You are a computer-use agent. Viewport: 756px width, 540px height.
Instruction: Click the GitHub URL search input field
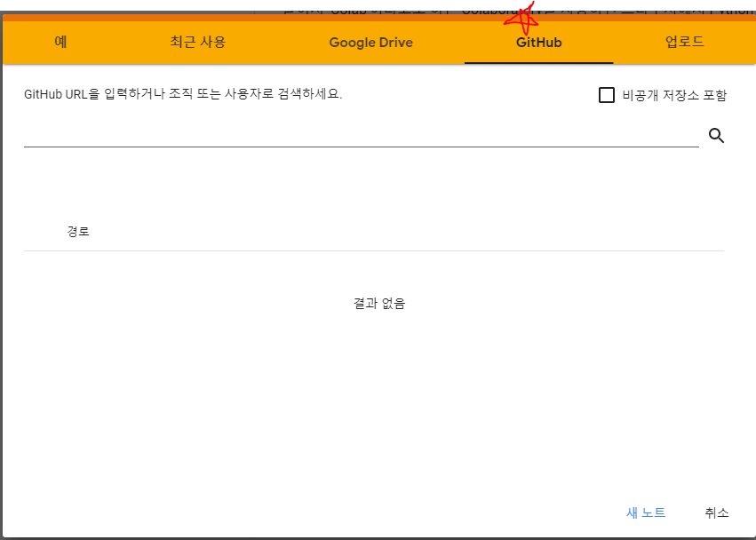pyautogui.click(x=362, y=136)
